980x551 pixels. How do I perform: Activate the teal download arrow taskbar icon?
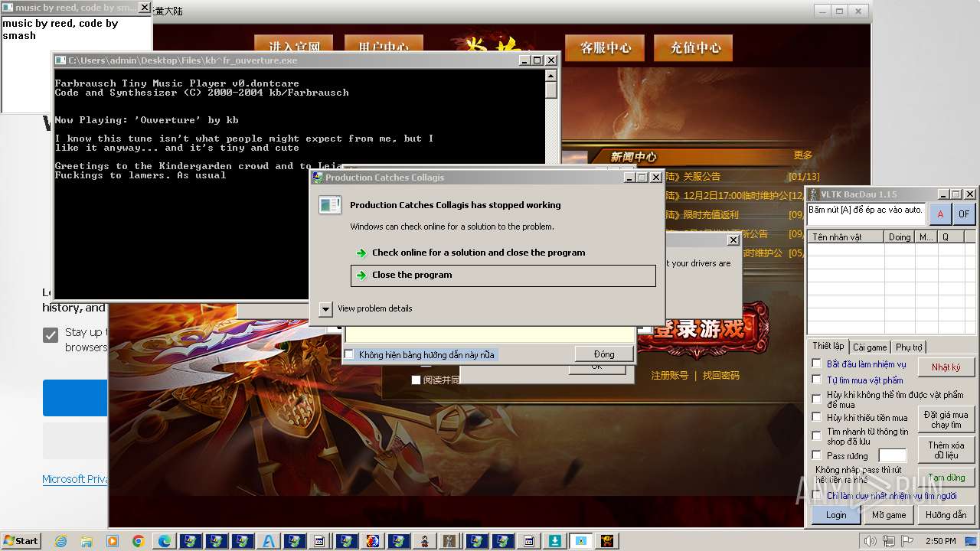[555, 541]
